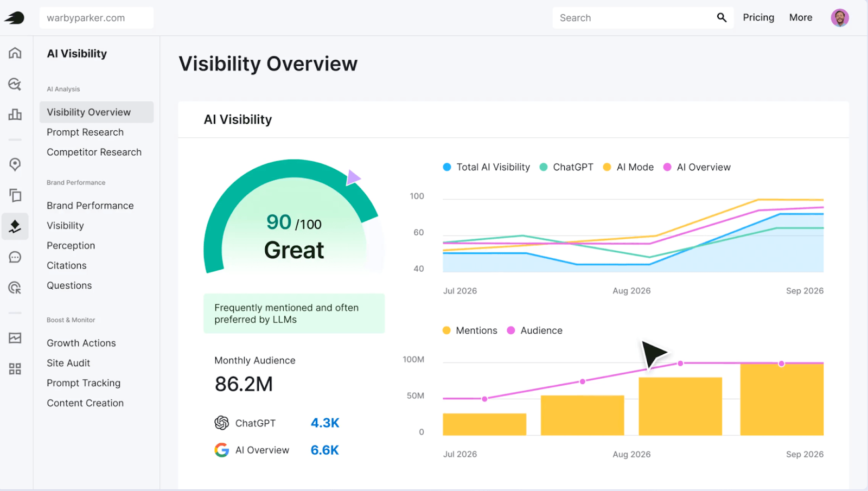Click the search magnifier icon
Image resolution: width=868 pixels, height=491 pixels.
click(x=722, y=18)
